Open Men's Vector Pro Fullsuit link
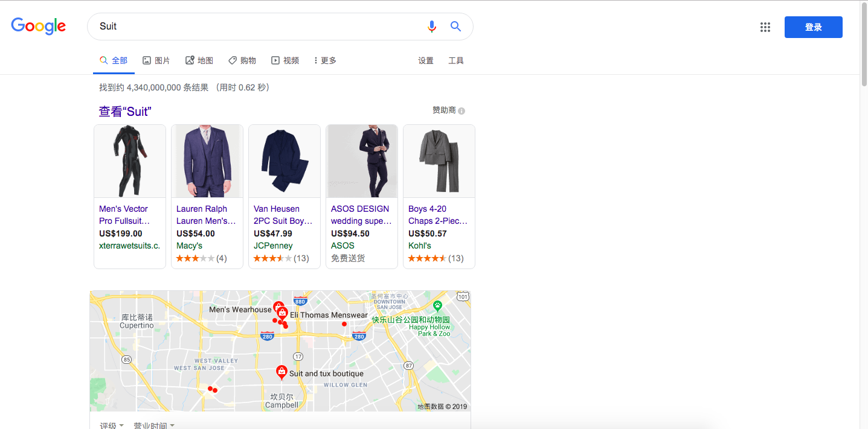The width and height of the screenshot is (868, 429). [x=124, y=215]
